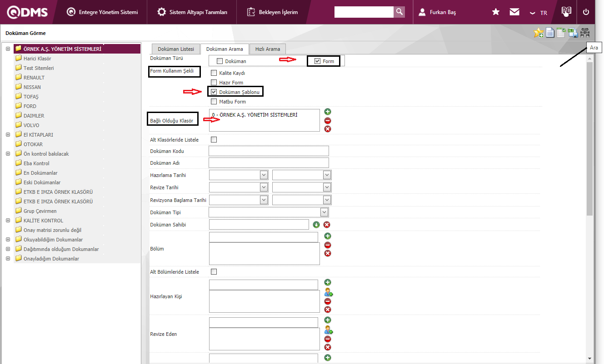
Task: Open the TOFAŞ folder
Action: 31,97
